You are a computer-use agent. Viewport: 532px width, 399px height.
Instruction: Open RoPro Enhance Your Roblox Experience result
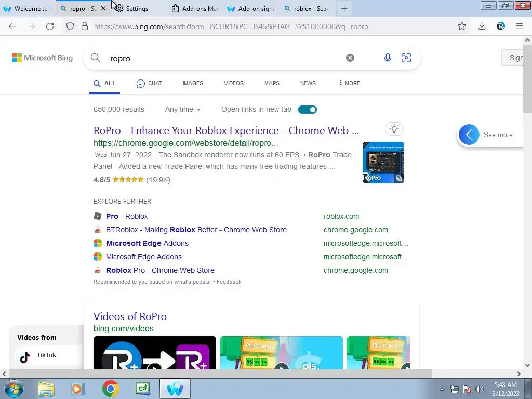[x=226, y=130]
